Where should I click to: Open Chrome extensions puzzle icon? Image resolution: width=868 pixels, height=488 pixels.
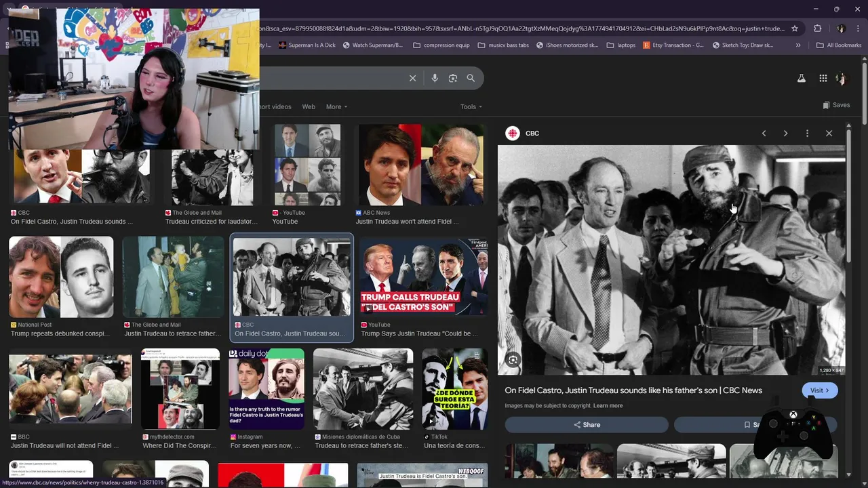point(817,28)
